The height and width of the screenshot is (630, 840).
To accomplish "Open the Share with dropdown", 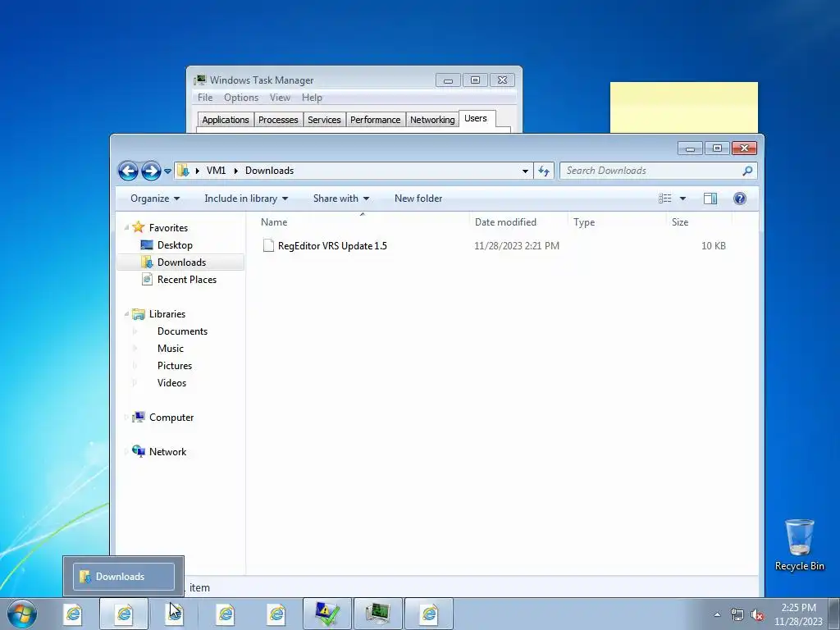I will coord(340,199).
